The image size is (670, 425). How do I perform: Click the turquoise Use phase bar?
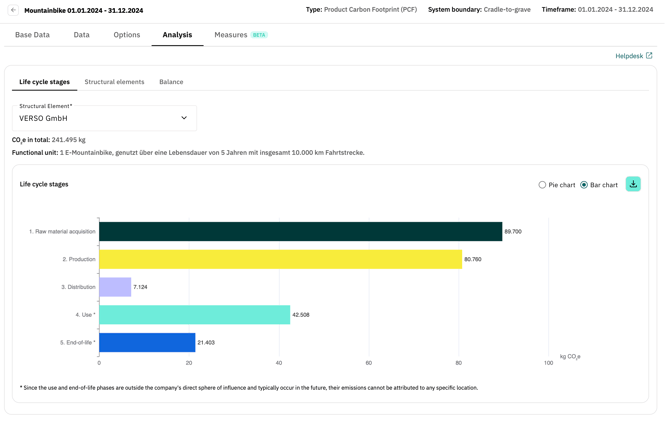(x=194, y=314)
